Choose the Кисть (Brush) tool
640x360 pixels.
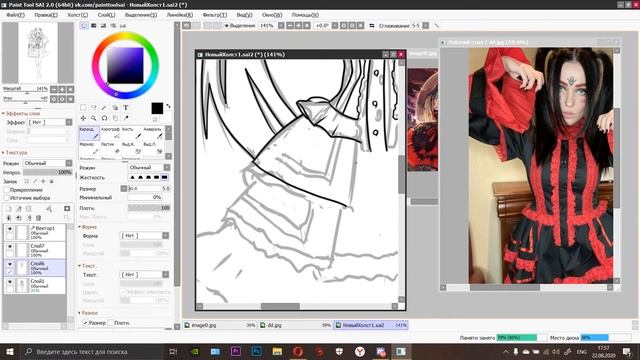[x=131, y=133]
